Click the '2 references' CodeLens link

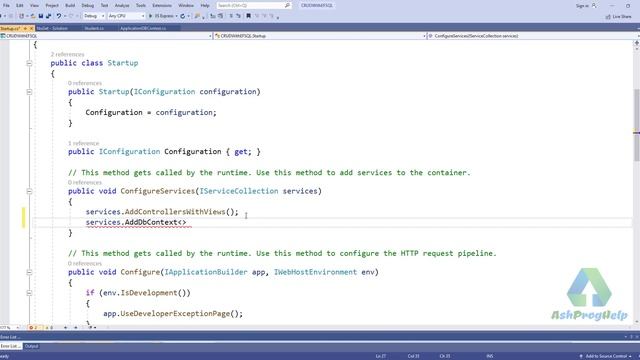tap(67, 54)
